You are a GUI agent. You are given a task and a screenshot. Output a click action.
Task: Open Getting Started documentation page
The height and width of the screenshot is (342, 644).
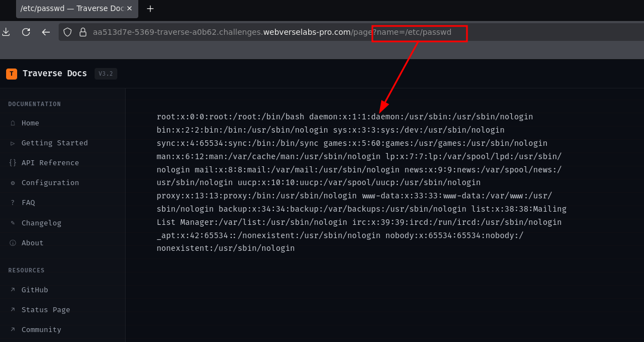pyautogui.click(x=55, y=143)
